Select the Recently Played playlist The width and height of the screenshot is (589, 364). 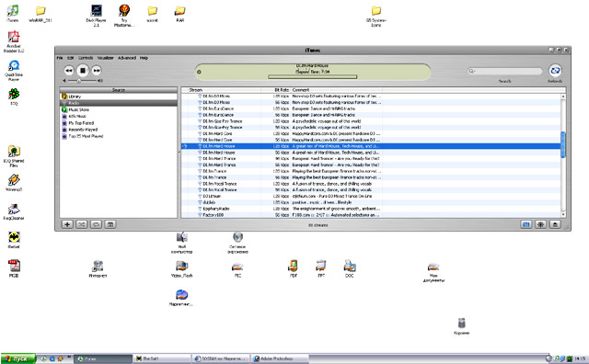pos(119,130)
